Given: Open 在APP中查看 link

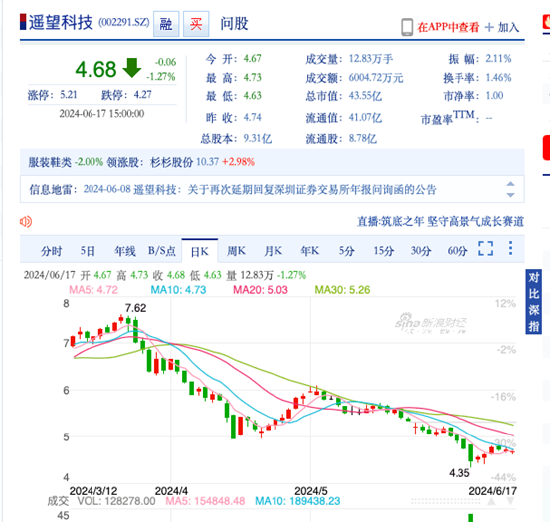Looking at the screenshot, I should pos(448,27).
